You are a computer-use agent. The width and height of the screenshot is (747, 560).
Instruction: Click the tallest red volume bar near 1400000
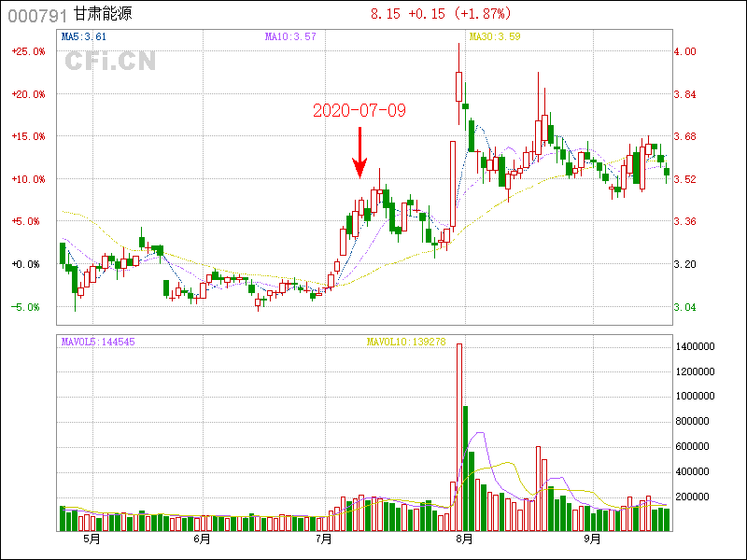458,437
